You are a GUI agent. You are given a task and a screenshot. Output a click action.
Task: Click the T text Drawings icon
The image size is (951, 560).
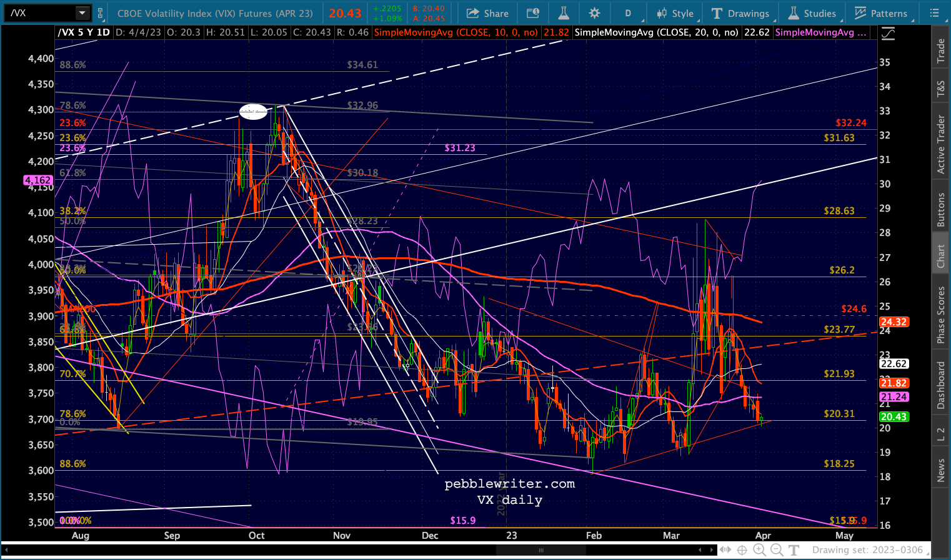pos(717,13)
